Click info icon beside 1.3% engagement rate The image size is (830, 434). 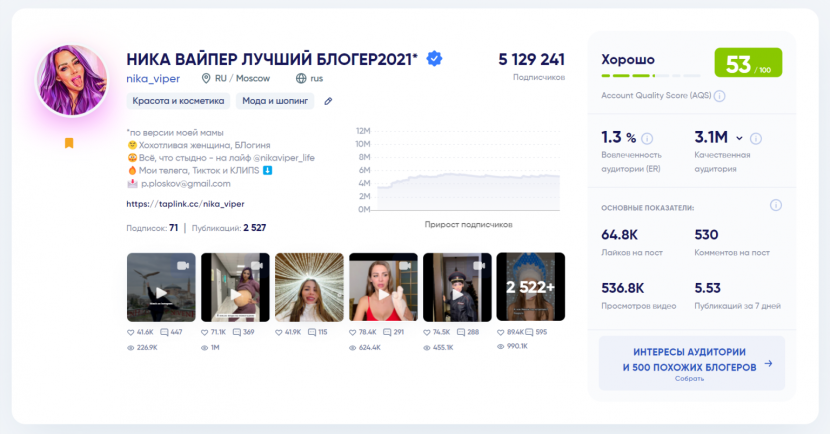click(x=647, y=139)
